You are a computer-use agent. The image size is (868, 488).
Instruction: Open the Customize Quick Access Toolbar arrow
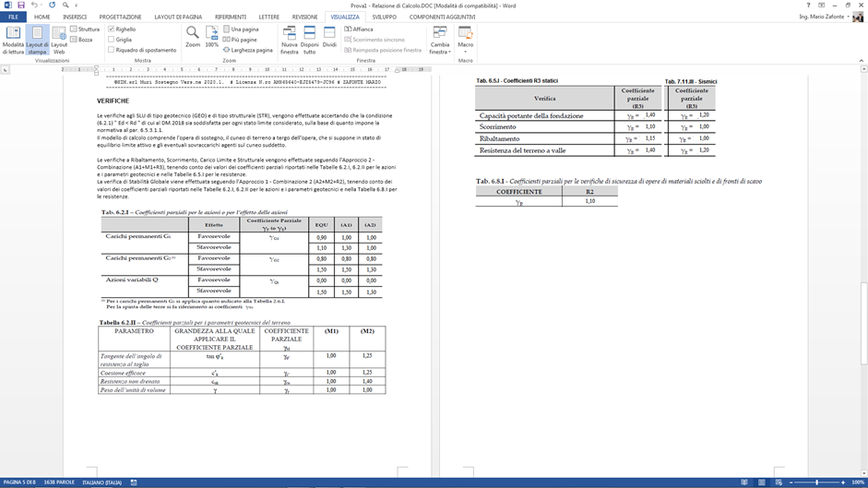76,6
